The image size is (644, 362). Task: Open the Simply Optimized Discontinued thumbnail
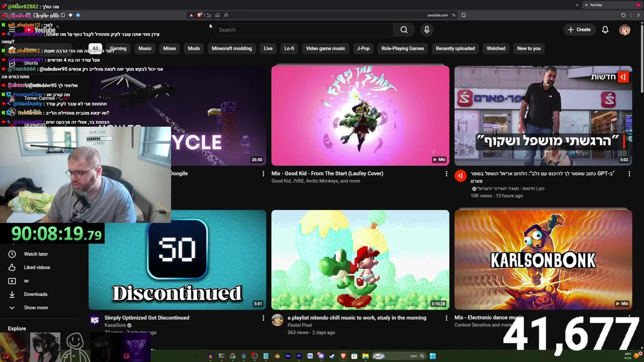point(177,259)
